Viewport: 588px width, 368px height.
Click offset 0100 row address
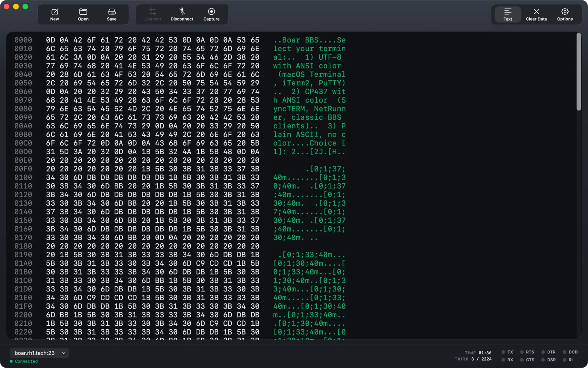(x=23, y=177)
